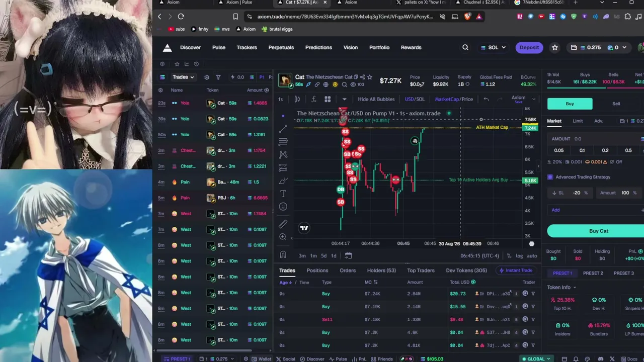The width and height of the screenshot is (644, 362).
Task: Open the SOL chain selector dropdown
Action: click(x=494, y=48)
